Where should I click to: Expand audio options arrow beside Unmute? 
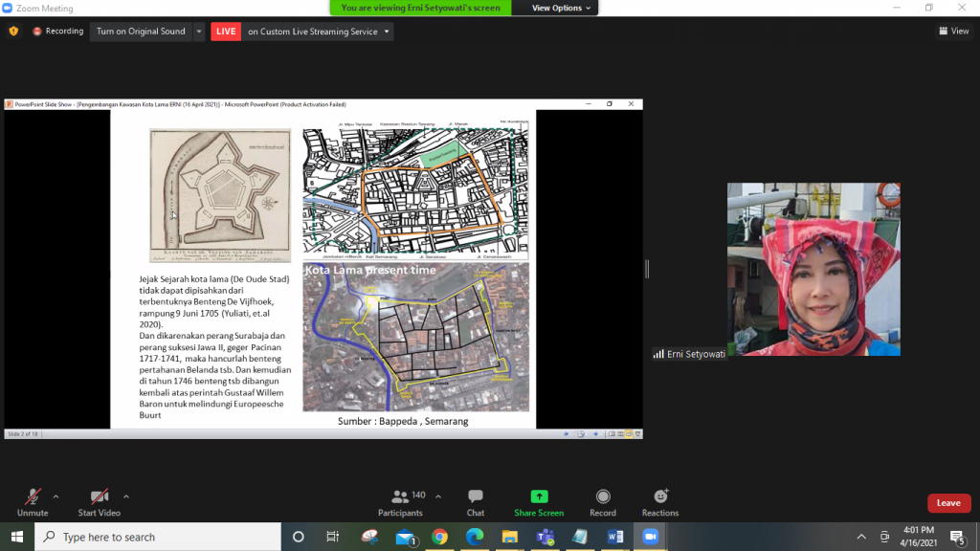[56, 496]
